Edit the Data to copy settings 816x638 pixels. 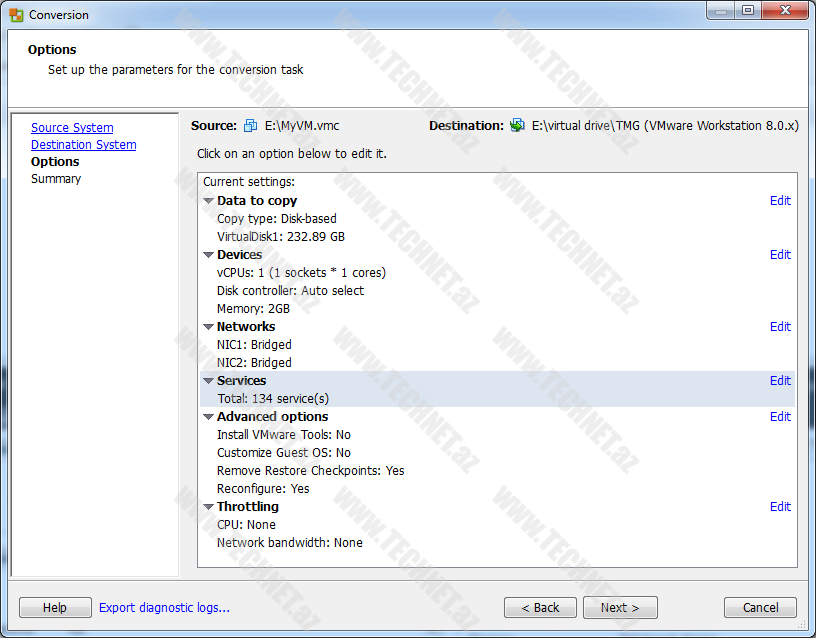780,201
